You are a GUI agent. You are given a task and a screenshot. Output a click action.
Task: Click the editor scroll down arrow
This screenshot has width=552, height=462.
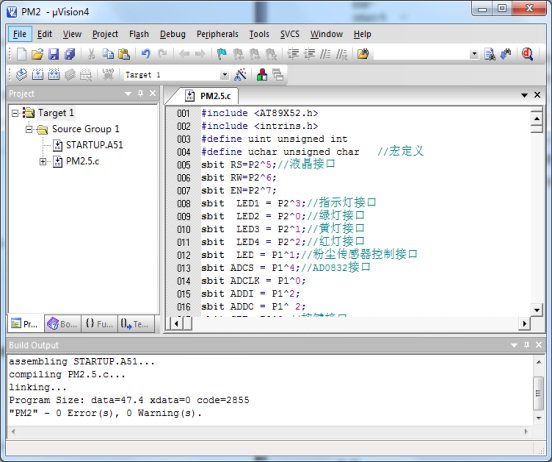(x=537, y=310)
